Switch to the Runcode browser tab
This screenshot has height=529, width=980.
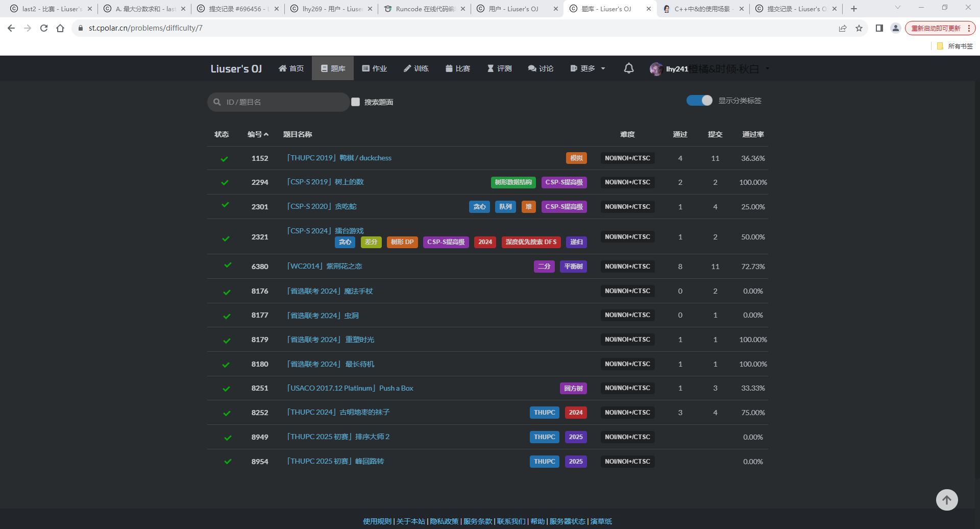tap(425, 9)
